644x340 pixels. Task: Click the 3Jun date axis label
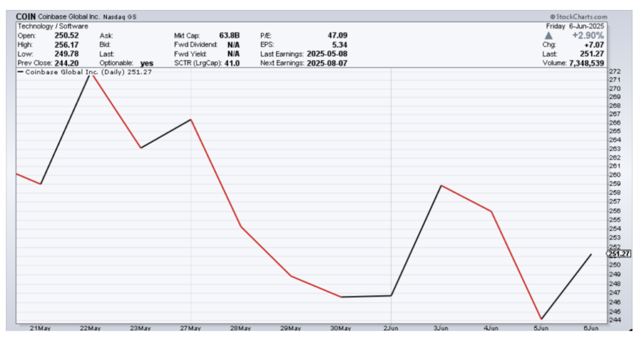click(x=441, y=328)
